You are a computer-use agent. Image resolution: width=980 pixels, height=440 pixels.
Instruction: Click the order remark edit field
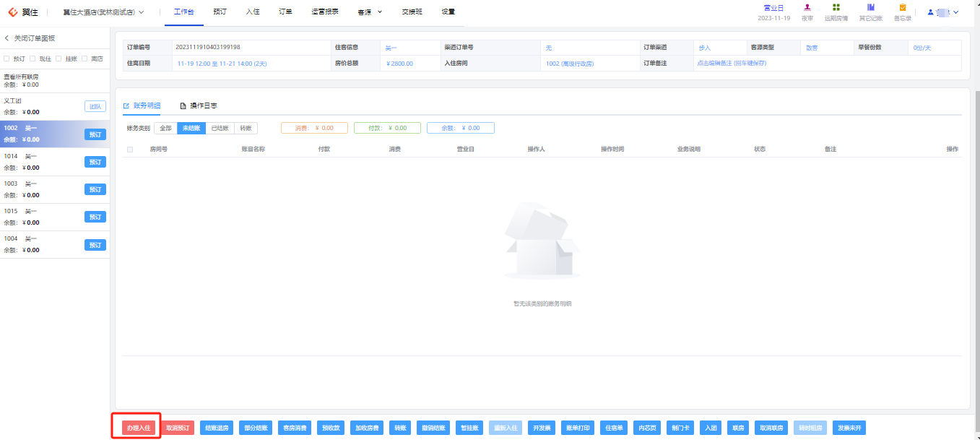[x=732, y=64]
